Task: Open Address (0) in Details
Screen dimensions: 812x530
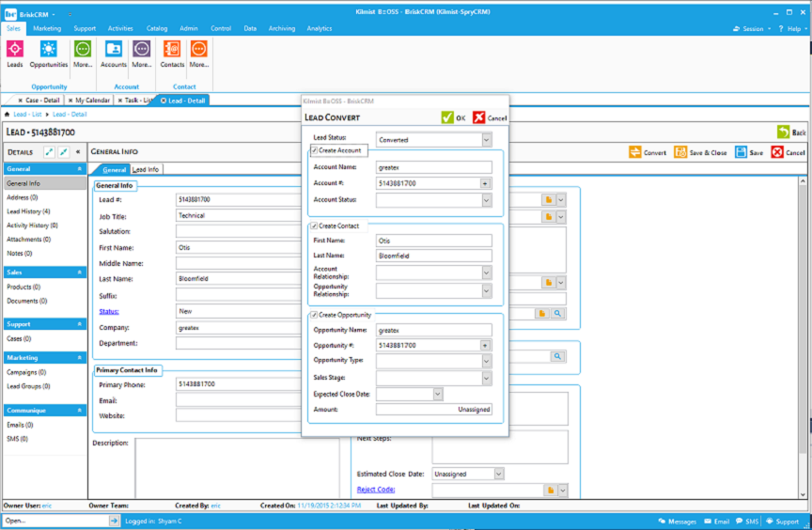Action: [x=23, y=197]
